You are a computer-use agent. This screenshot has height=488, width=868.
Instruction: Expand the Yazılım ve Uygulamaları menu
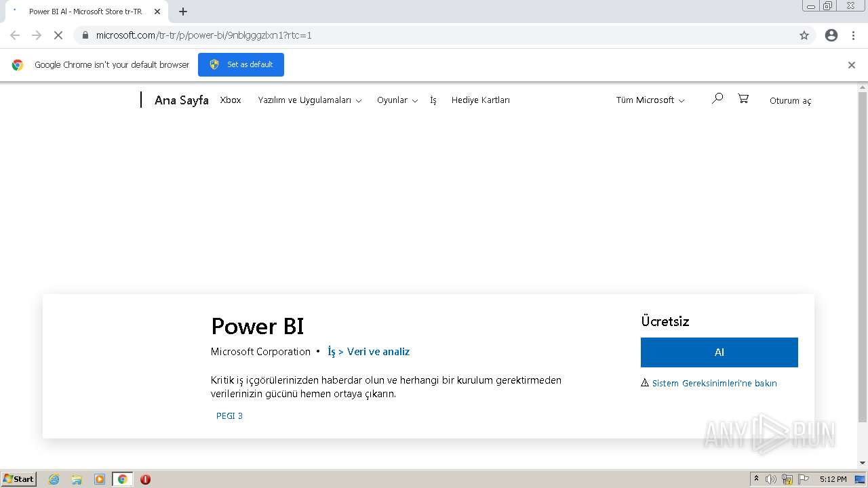point(310,100)
